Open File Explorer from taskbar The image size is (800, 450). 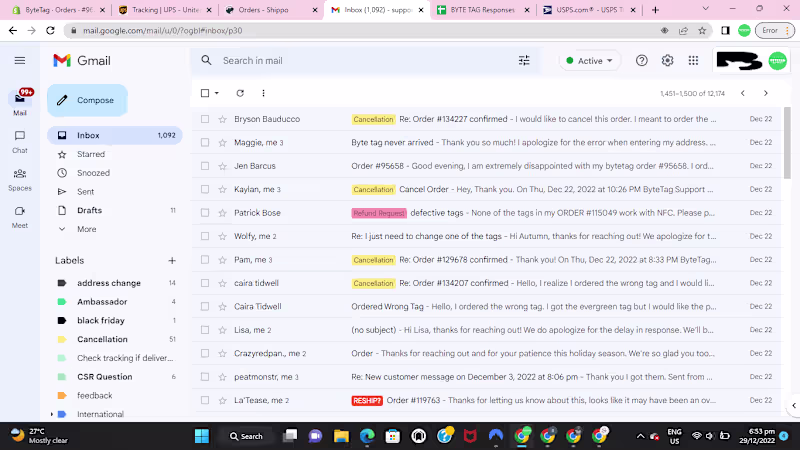click(341, 436)
